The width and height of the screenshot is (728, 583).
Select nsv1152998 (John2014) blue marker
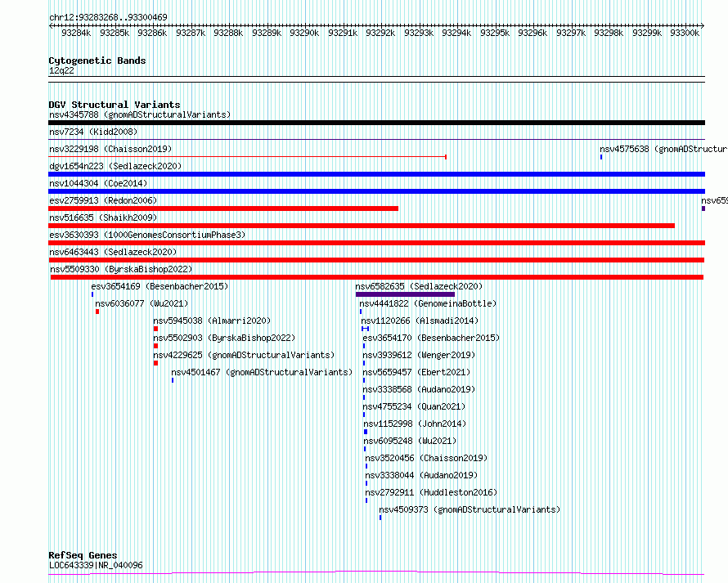(366, 432)
